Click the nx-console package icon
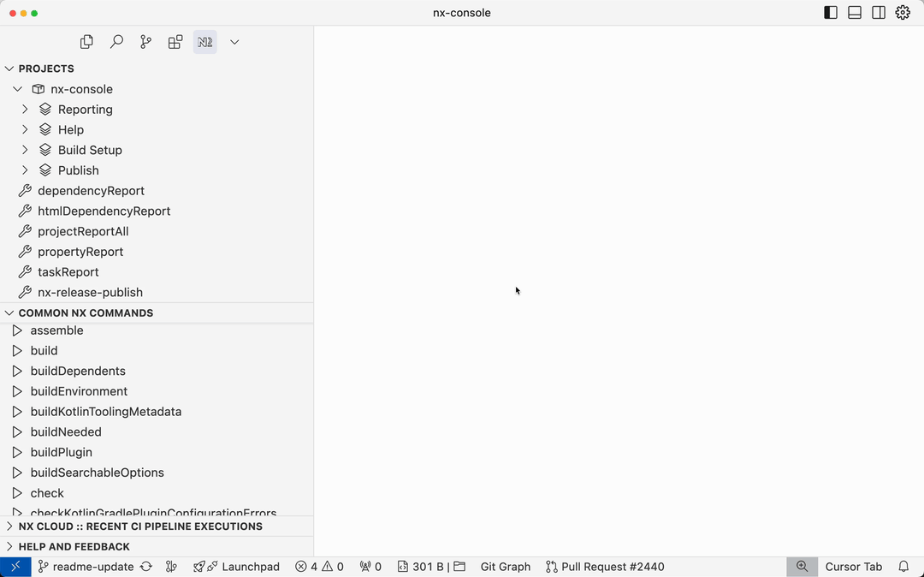 (x=38, y=89)
